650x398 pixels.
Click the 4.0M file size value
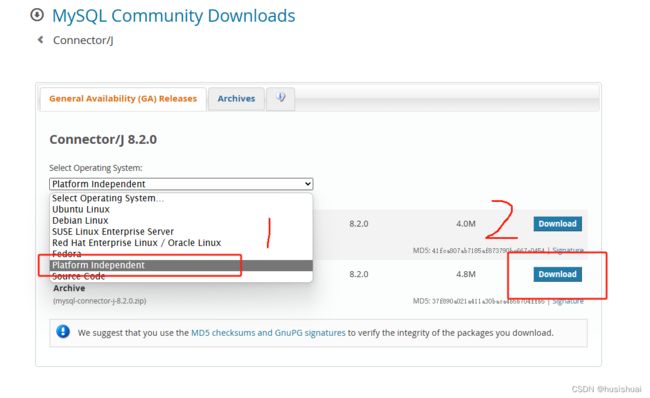466,224
